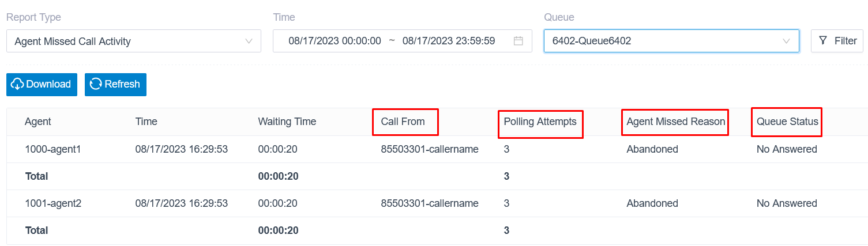Click the Queue Status column header
The image size is (868, 246).
(787, 122)
